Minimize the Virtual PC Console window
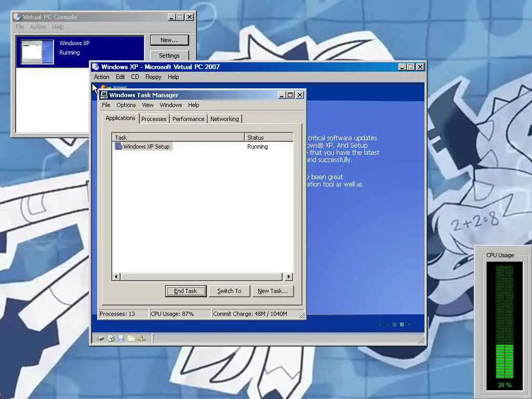532x399 pixels. coord(171,17)
